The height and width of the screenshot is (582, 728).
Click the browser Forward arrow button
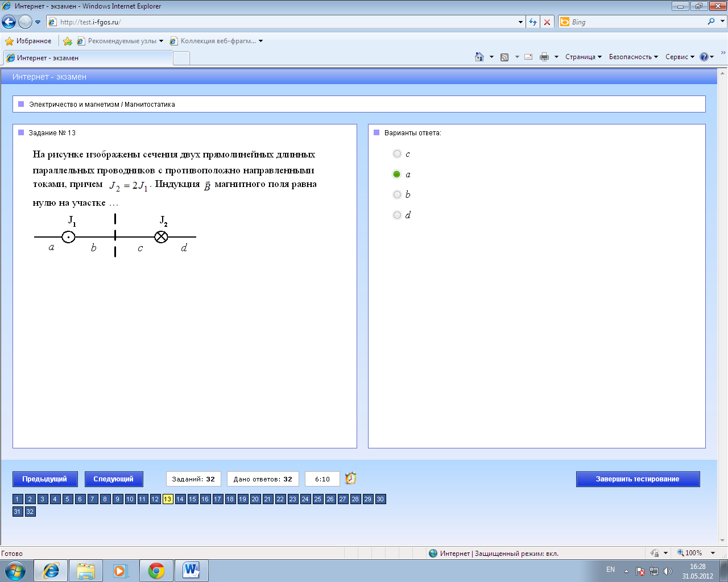pos(25,22)
